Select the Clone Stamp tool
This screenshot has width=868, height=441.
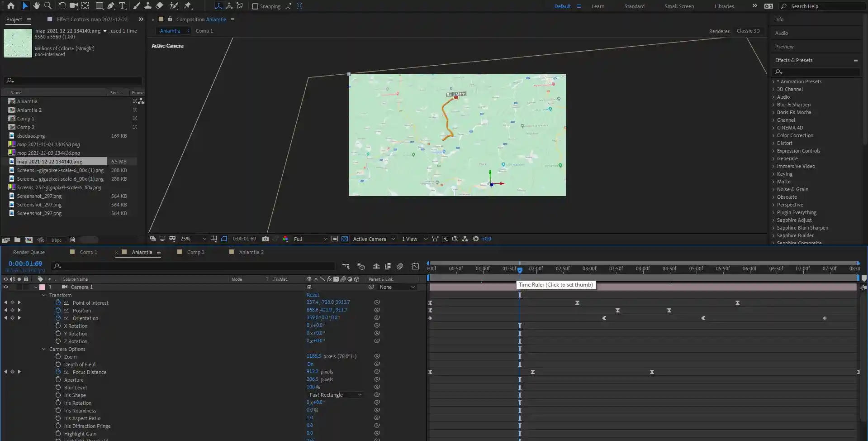pos(147,6)
